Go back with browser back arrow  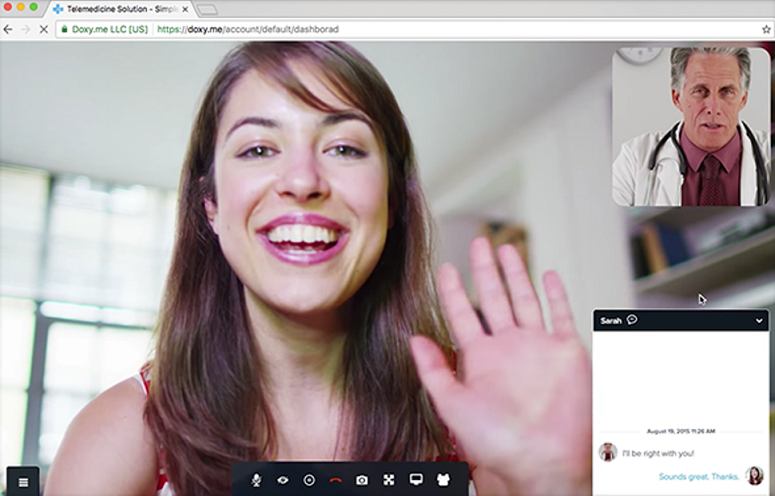point(8,30)
